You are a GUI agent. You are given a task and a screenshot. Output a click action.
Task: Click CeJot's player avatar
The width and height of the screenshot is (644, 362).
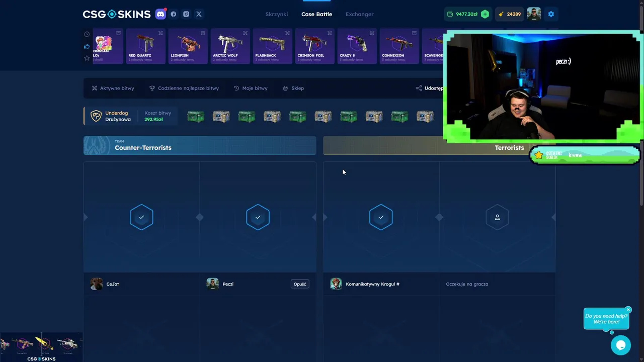[97, 284]
